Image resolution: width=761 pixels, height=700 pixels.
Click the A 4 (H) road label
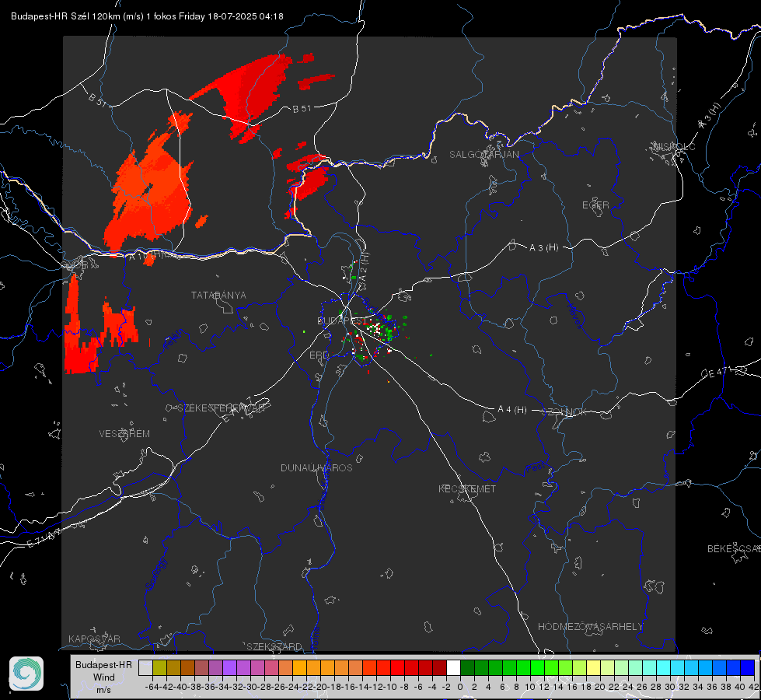coord(512,410)
